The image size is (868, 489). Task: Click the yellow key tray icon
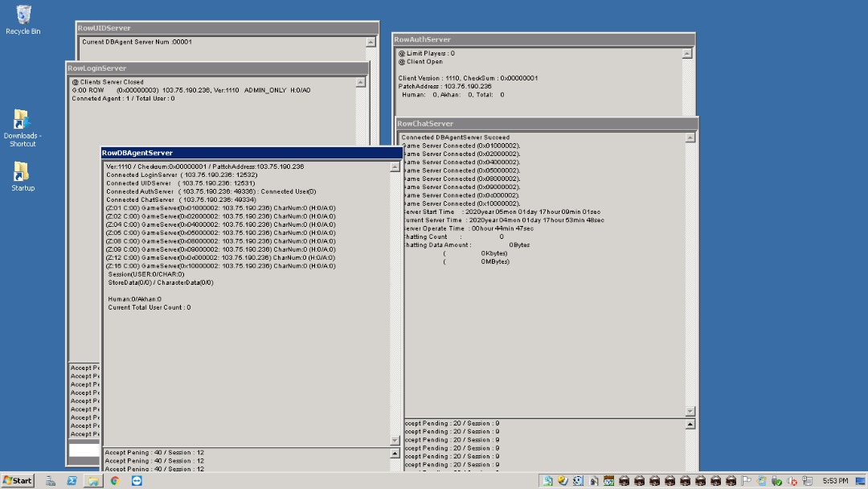563,481
